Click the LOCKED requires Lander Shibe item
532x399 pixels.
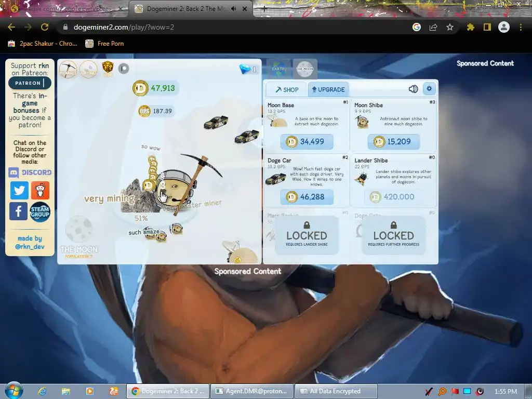[x=307, y=235]
